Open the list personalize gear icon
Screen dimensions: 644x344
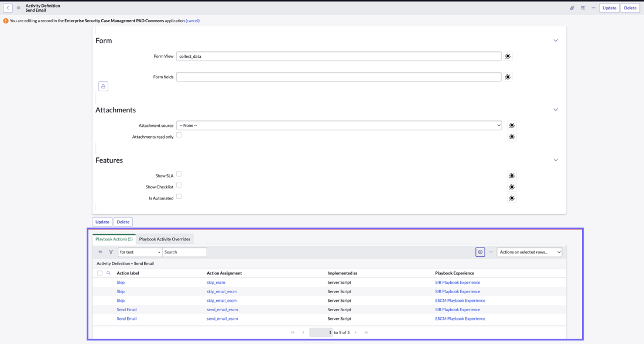point(480,252)
